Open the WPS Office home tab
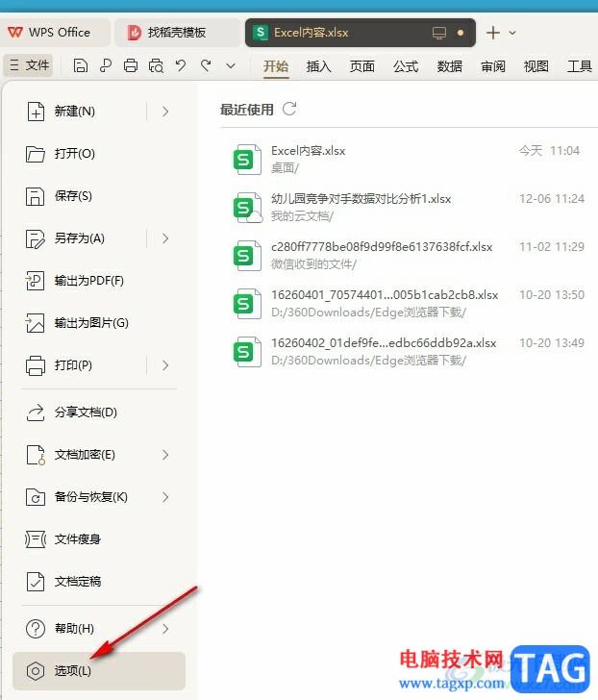598x700 pixels. pos(55,33)
